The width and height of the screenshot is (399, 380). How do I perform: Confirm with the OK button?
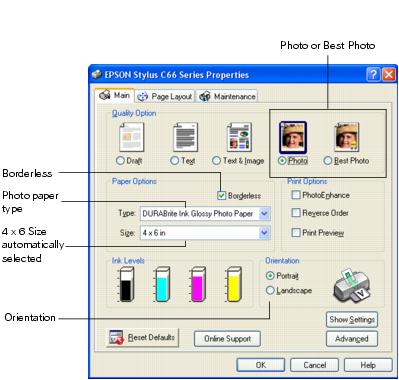coord(261,365)
